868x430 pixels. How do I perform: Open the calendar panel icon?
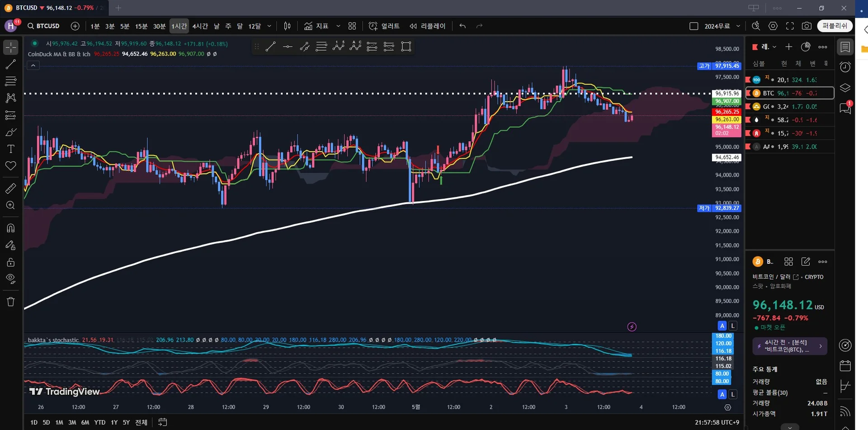click(845, 365)
